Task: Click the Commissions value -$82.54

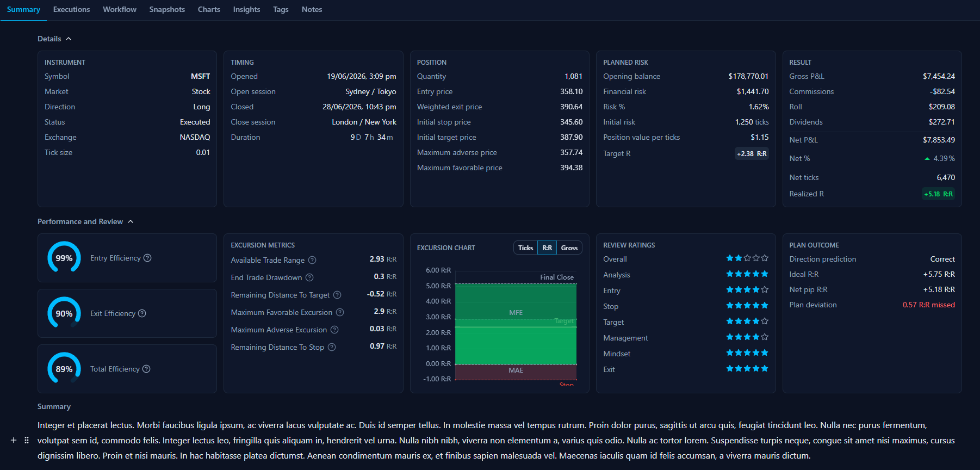Action: (942, 91)
